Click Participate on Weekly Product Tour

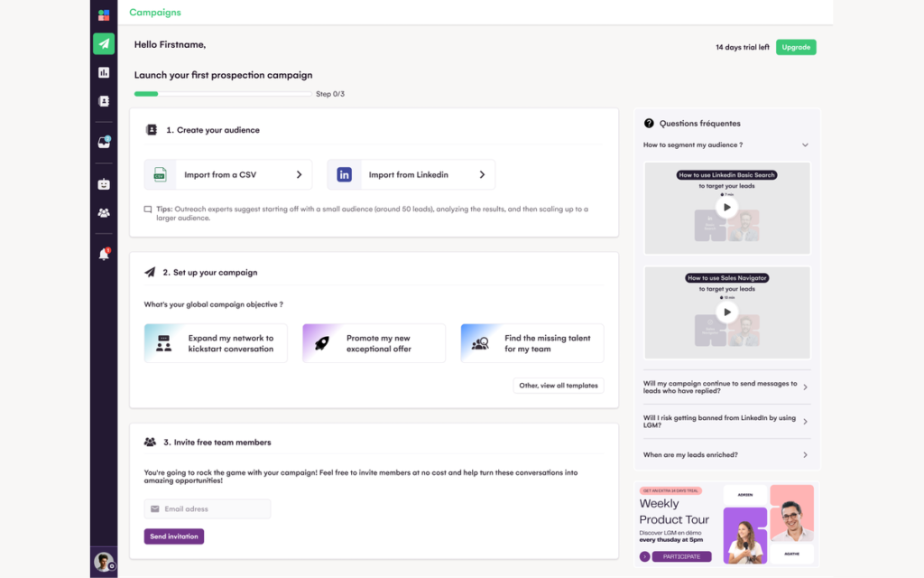pyautogui.click(x=682, y=556)
